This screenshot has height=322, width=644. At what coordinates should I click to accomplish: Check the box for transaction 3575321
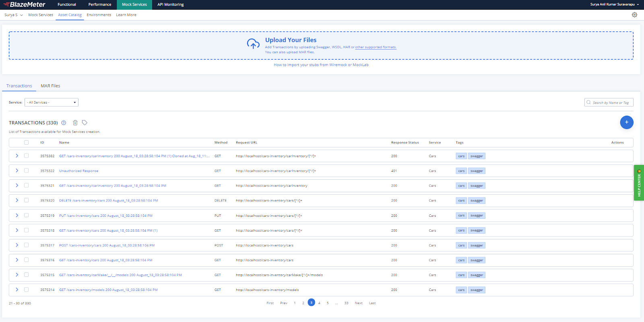point(27,185)
